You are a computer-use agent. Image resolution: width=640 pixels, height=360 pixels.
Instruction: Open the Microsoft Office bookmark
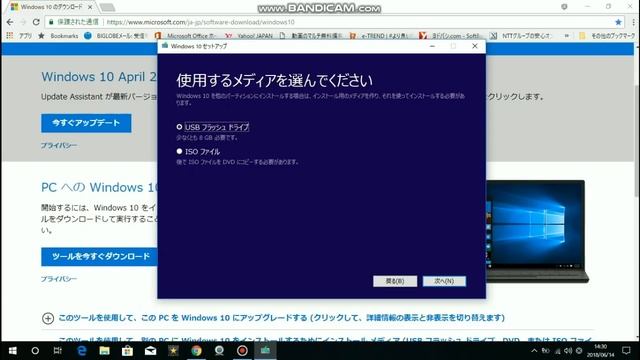pos(185,36)
